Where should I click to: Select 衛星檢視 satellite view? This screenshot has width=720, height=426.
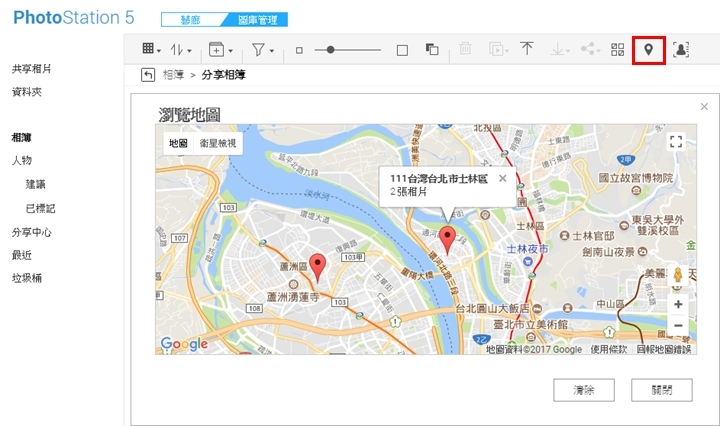tap(218, 143)
